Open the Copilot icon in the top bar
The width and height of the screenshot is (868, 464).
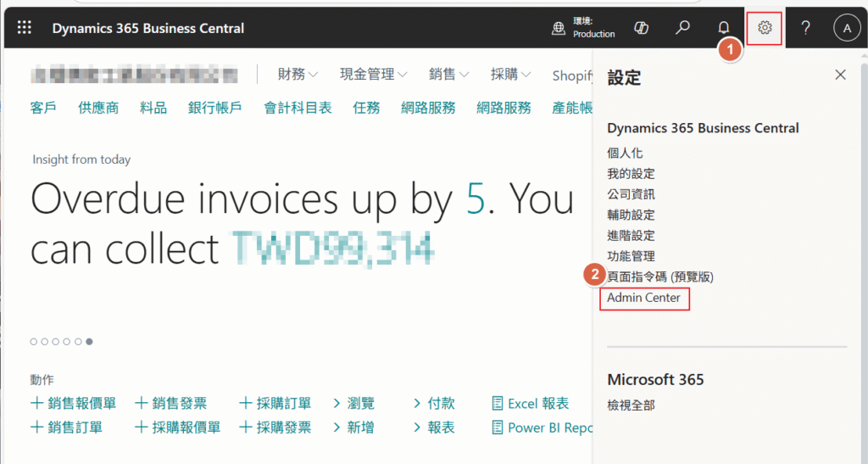click(x=642, y=28)
